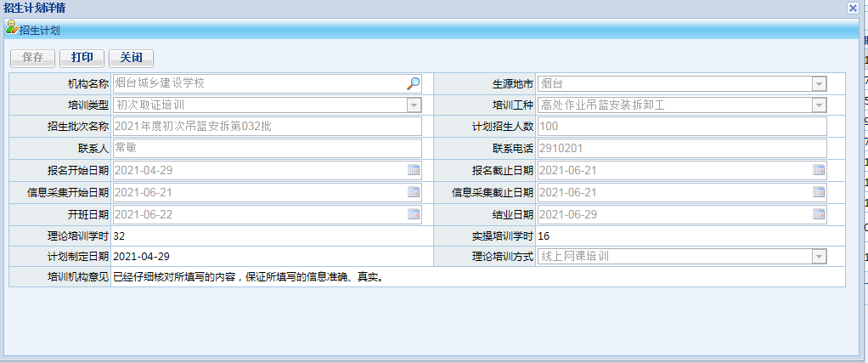
Task: Open calendar picker for 信息采集截止日期
Action: (819, 192)
